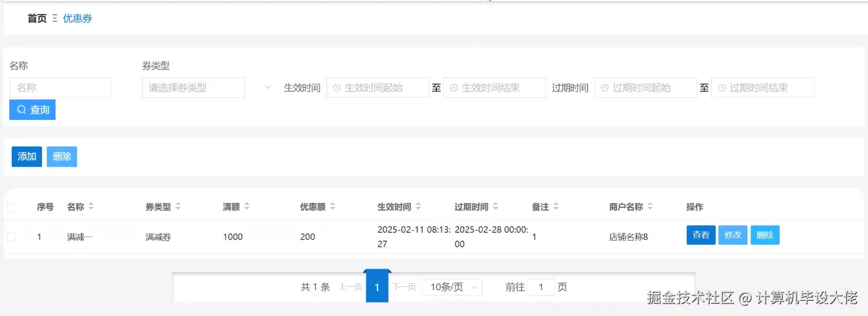Click the magnifier icon on 查询 button
The image size is (868, 316).
click(x=22, y=109)
